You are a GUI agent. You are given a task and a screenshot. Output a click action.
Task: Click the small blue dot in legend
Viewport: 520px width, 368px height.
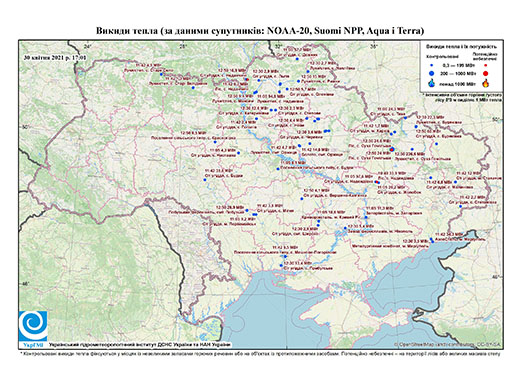tap(432, 65)
